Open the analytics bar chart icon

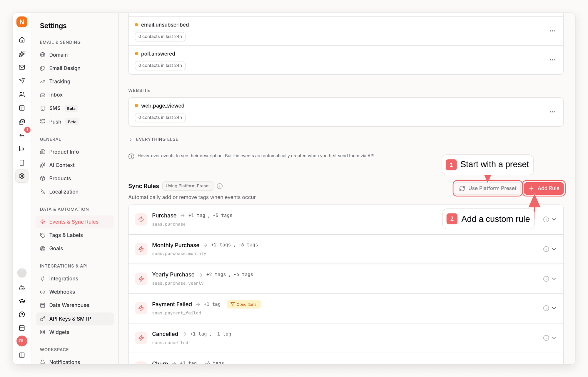22,149
